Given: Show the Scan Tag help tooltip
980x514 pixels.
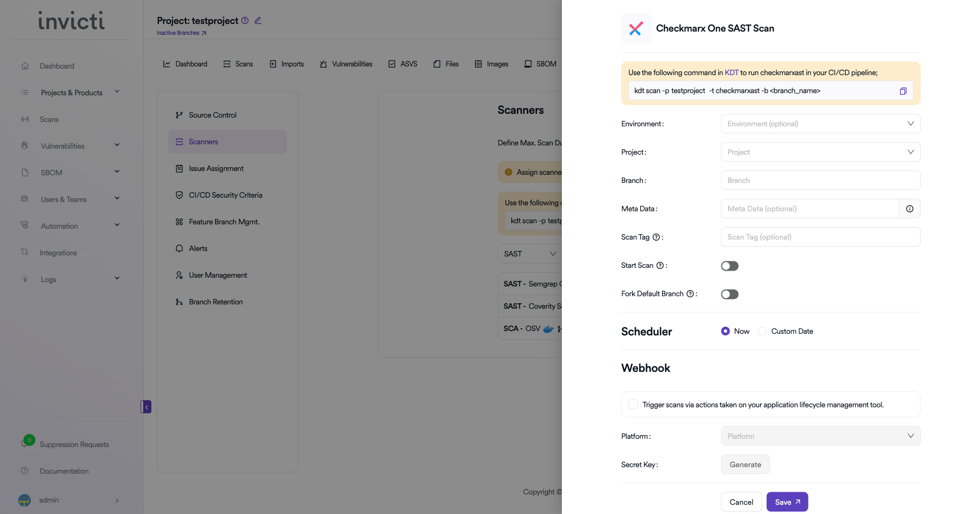Looking at the screenshot, I should click(656, 237).
